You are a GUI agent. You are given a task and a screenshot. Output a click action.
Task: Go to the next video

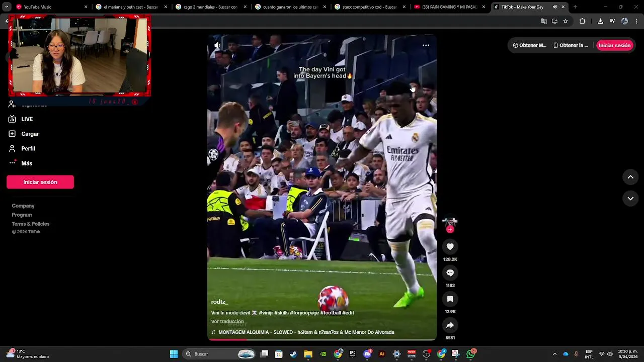coord(630,199)
